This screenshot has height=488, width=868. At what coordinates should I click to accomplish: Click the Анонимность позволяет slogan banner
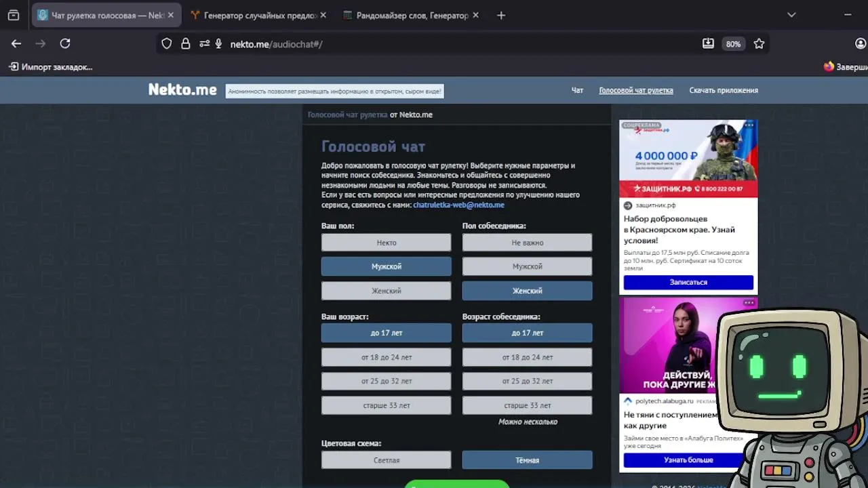[334, 91]
